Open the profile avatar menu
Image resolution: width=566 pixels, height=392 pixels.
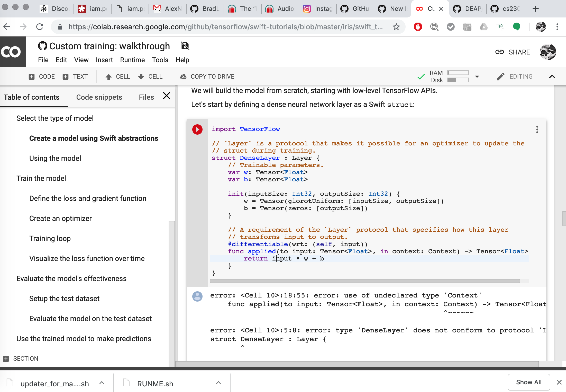pyautogui.click(x=548, y=52)
